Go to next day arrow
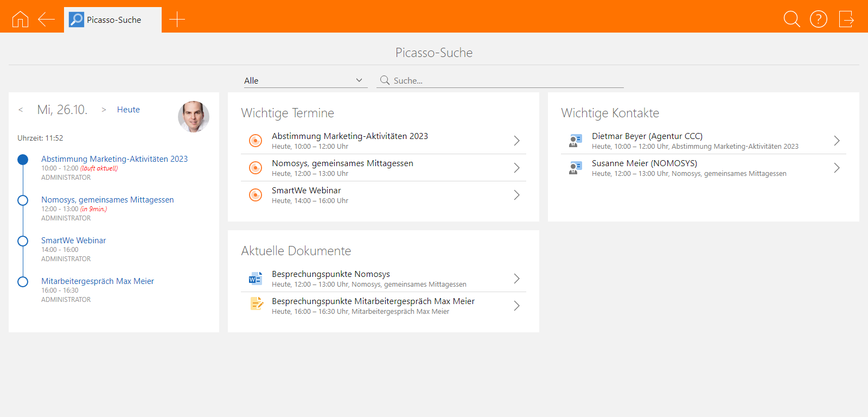The image size is (868, 417). click(x=104, y=110)
